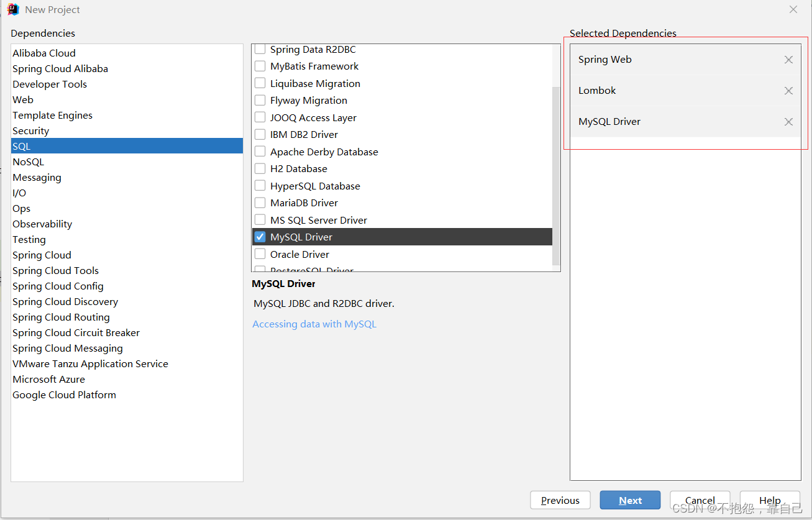Select Spring Cloud Alibaba category
This screenshot has height=520, width=812.
[x=127, y=68]
